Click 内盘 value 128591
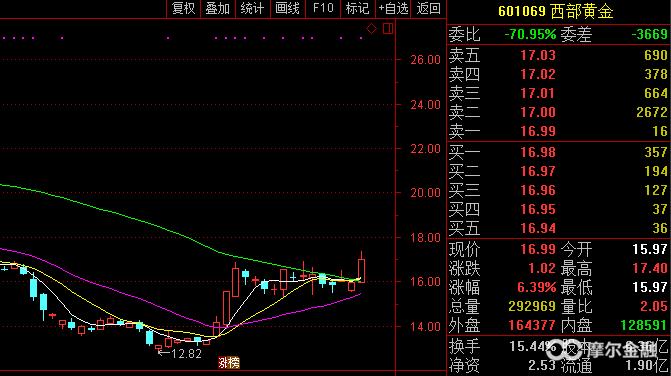The width and height of the screenshot is (671, 376). (x=644, y=326)
